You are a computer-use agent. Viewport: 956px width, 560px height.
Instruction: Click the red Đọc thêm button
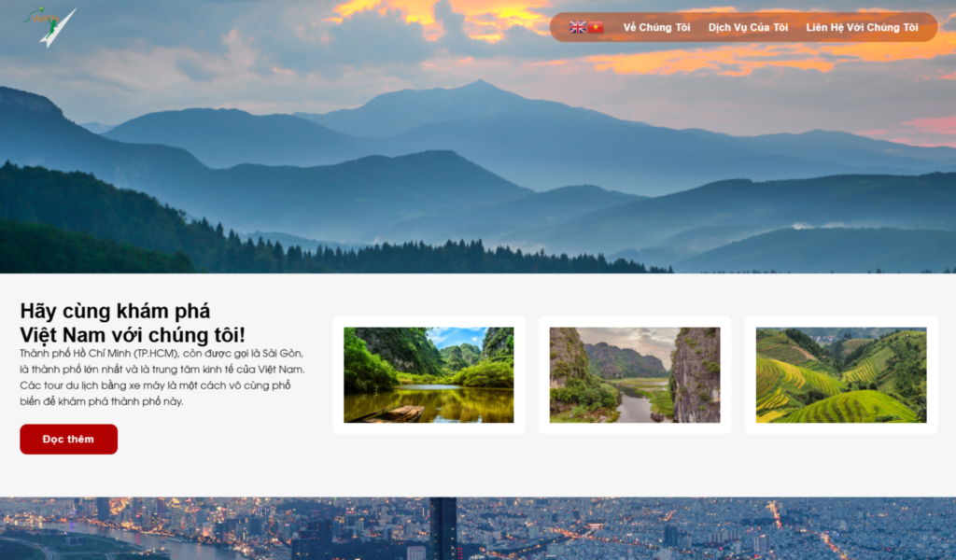[68, 440]
